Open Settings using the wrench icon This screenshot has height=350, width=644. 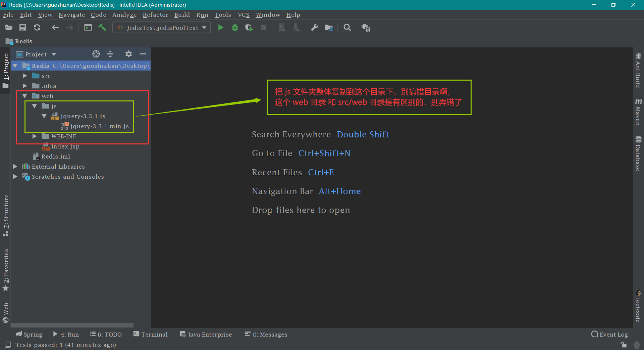314,28
